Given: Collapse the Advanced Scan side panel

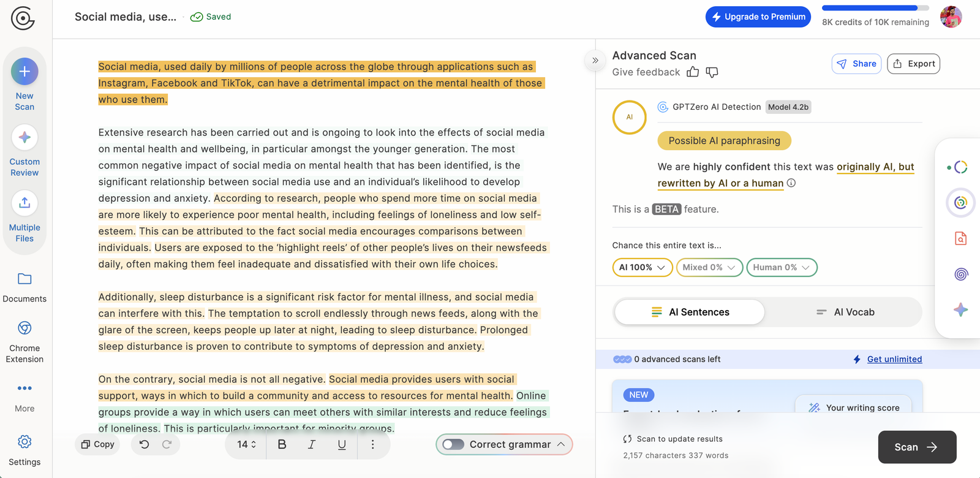Looking at the screenshot, I should 595,61.
